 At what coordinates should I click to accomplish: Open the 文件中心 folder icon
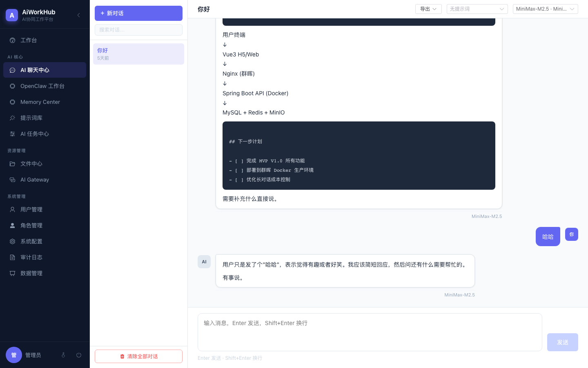click(x=12, y=164)
